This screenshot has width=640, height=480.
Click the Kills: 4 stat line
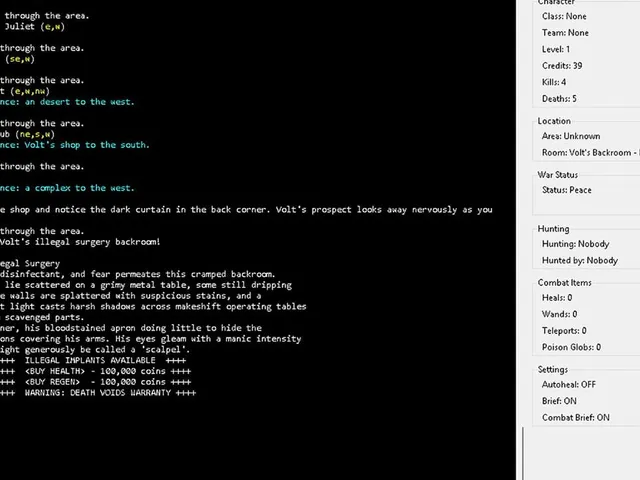click(x=554, y=82)
